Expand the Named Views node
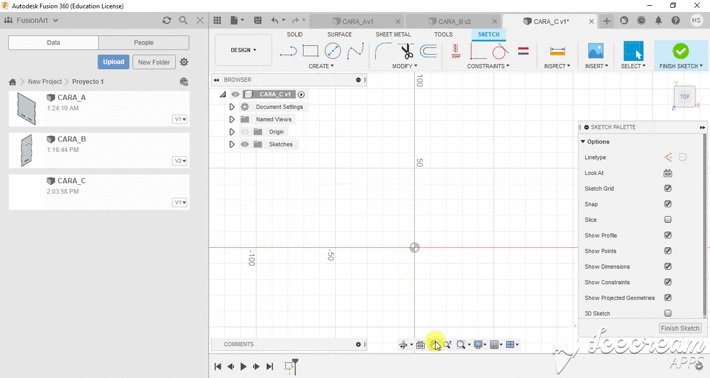The height and width of the screenshot is (378, 710). coord(232,120)
